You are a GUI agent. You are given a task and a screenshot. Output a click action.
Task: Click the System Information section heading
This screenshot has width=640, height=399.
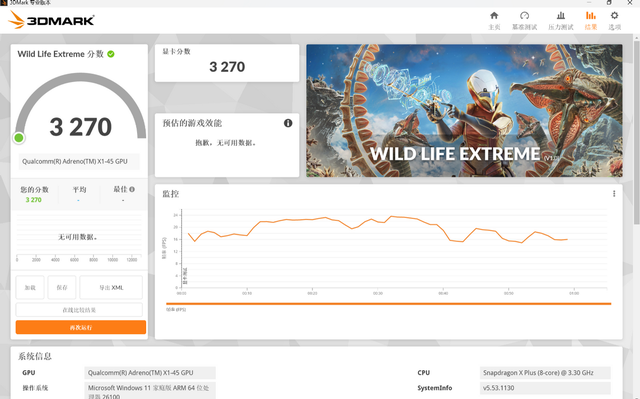click(x=35, y=356)
